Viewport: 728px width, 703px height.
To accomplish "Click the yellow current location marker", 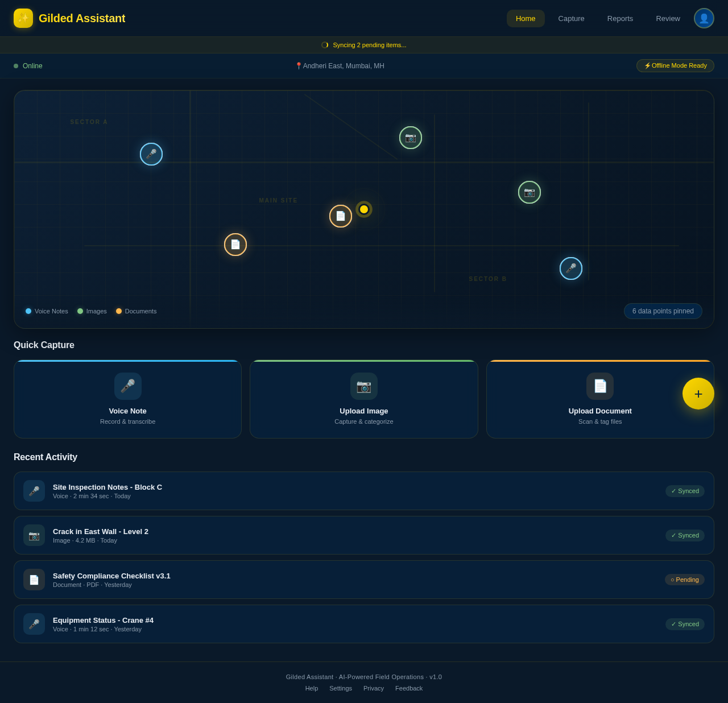I will coord(364,209).
